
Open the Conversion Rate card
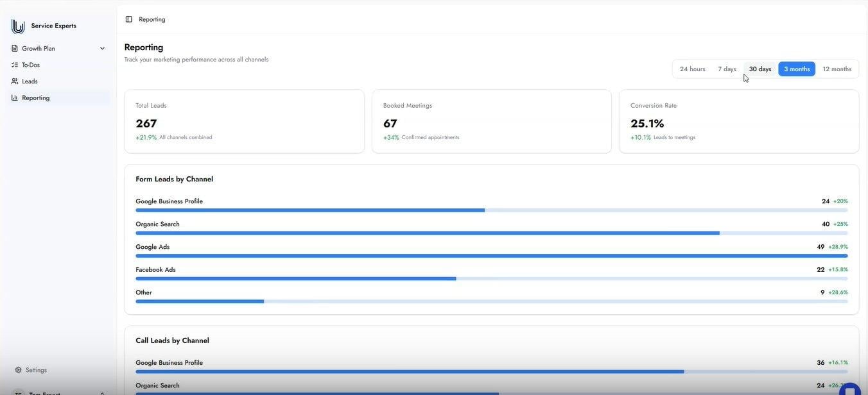pyautogui.click(x=739, y=121)
